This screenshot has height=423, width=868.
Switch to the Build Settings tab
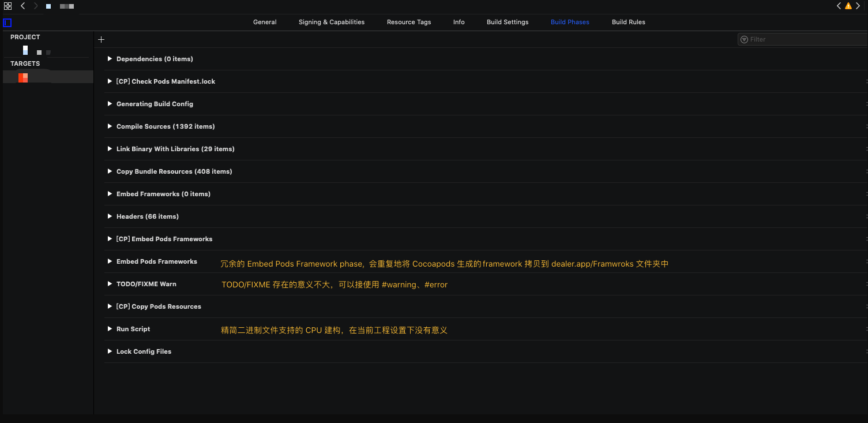click(x=507, y=22)
